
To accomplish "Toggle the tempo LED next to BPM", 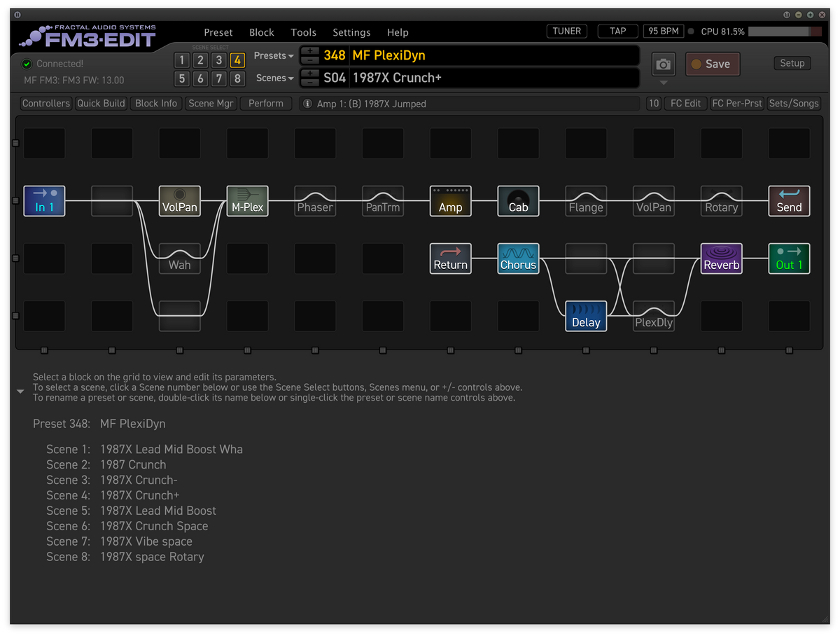I will (692, 32).
